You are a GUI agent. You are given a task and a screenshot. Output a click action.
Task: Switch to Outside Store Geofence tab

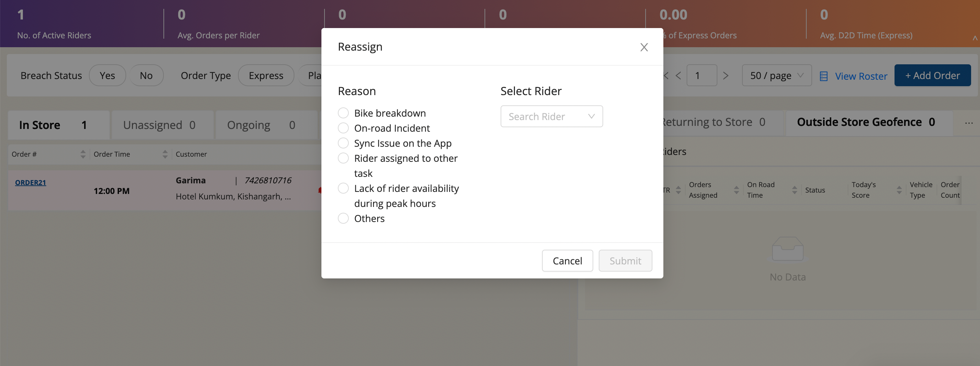tap(865, 122)
